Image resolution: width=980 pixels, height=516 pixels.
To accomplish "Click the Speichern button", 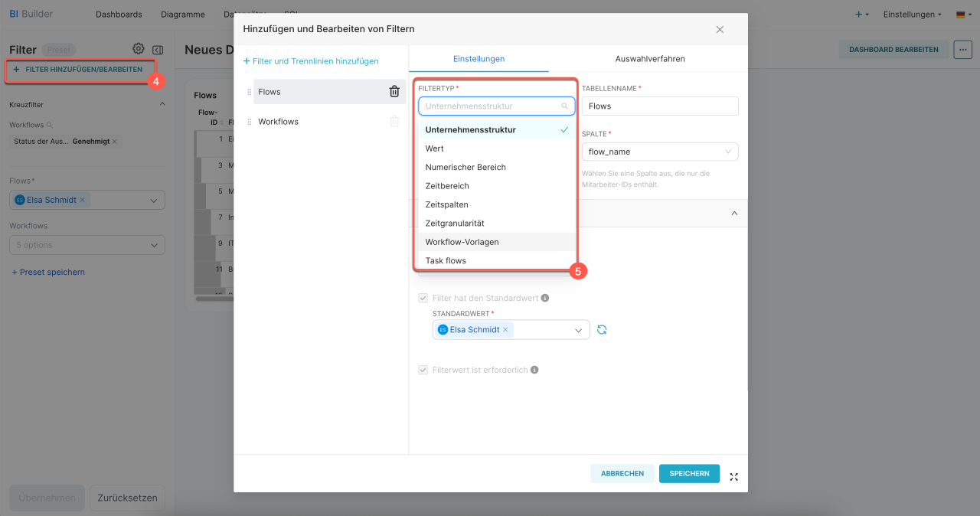I will [x=689, y=474].
